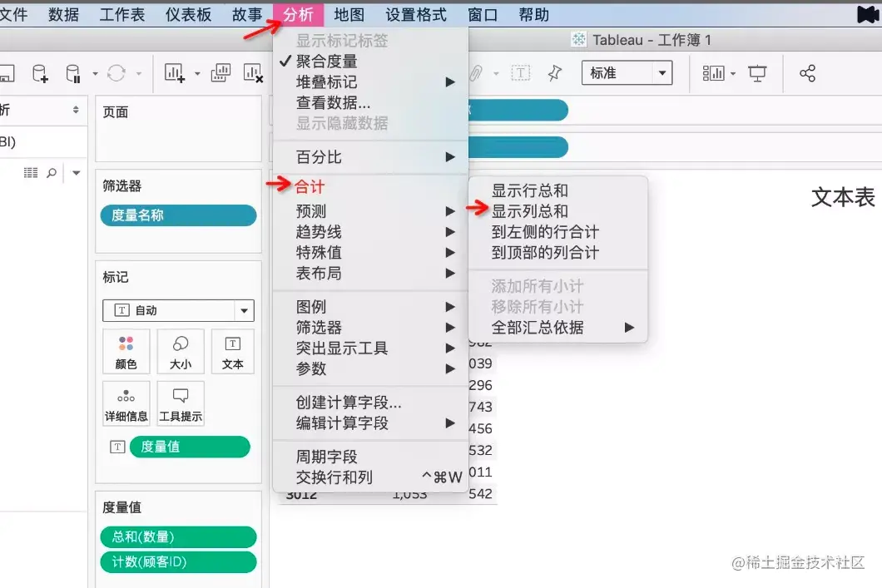This screenshot has width=882, height=588.
Task: Select 显示行总和 in submenu
Action: [558, 190]
